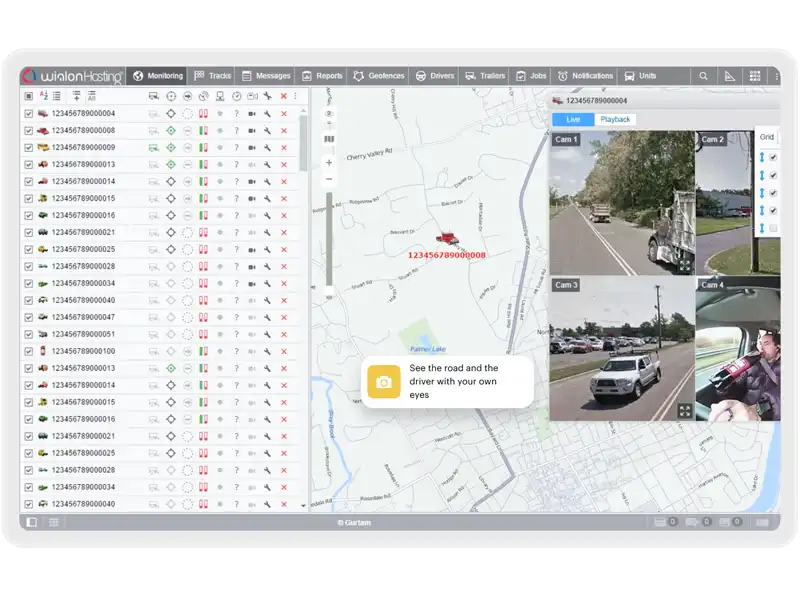Click the Cam 4 driver video feed

[x=738, y=349]
